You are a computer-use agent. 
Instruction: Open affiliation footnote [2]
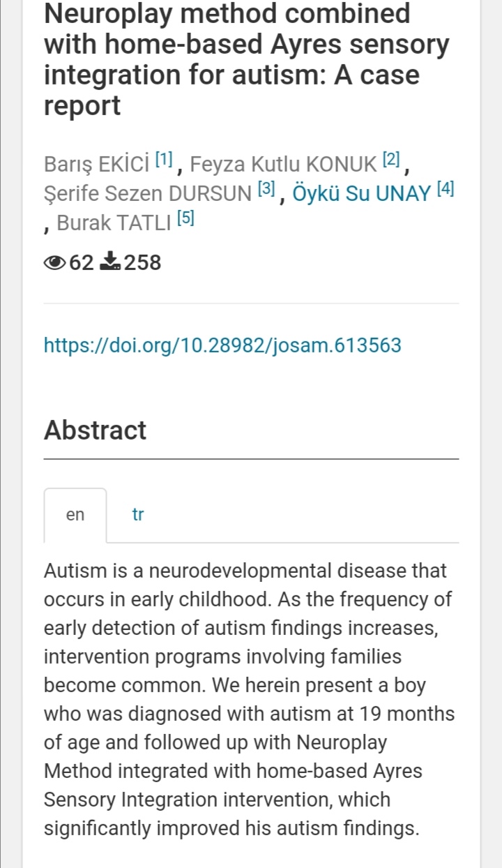(x=391, y=160)
